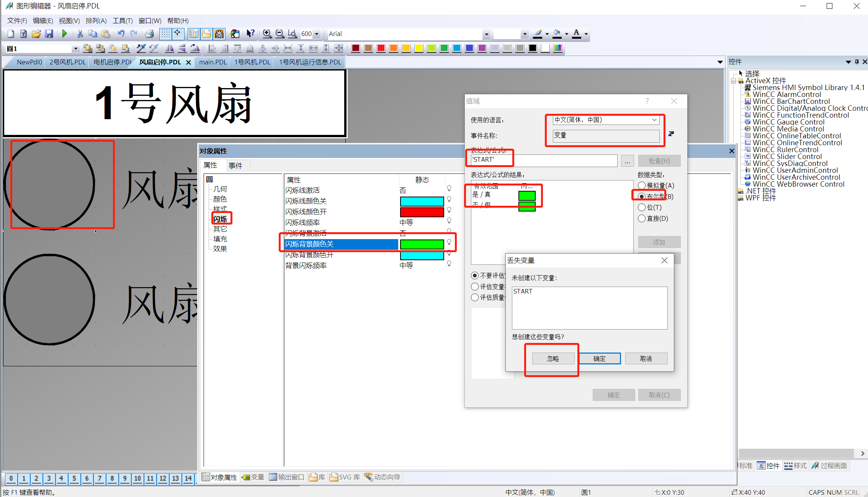Click the 'START' expression input field

(544, 160)
